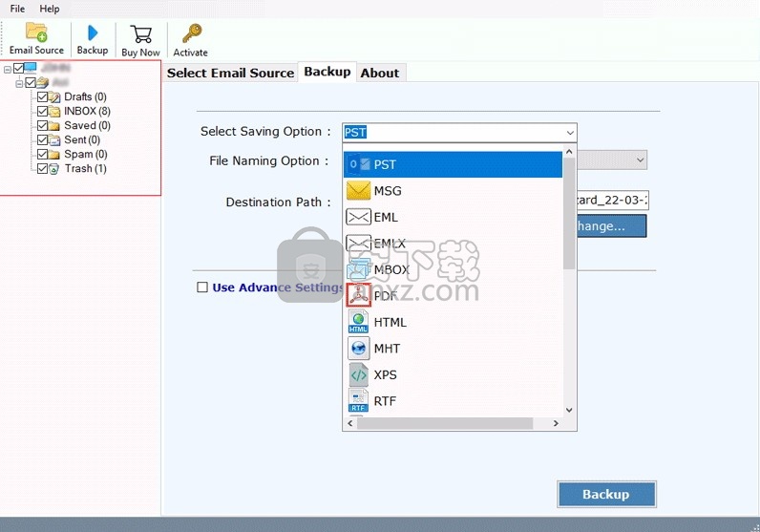
Task: Choose the MSG envelope icon
Action: 359,191
